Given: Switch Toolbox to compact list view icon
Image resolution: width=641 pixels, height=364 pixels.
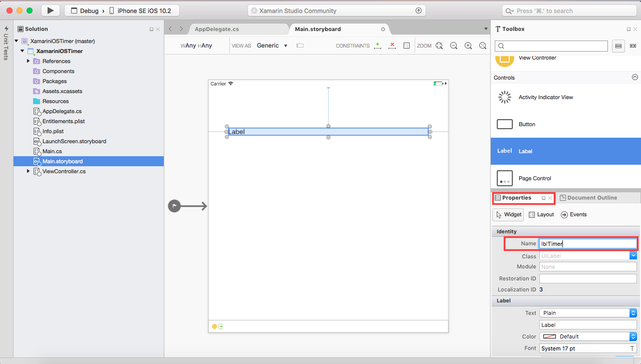Looking at the screenshot, I should (x=618, y=46).
